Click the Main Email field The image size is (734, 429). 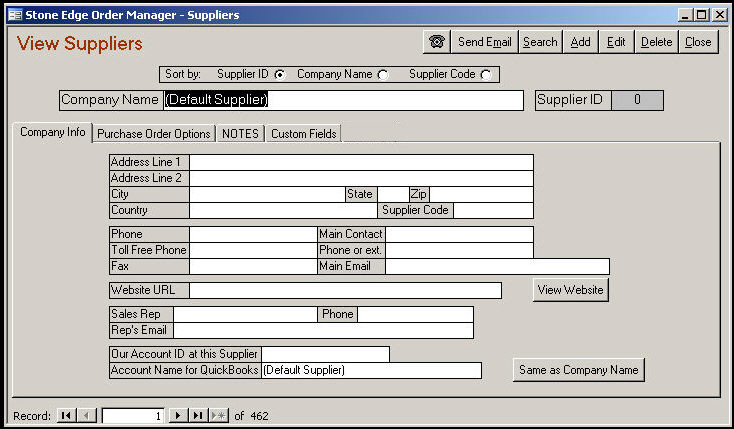497,266
